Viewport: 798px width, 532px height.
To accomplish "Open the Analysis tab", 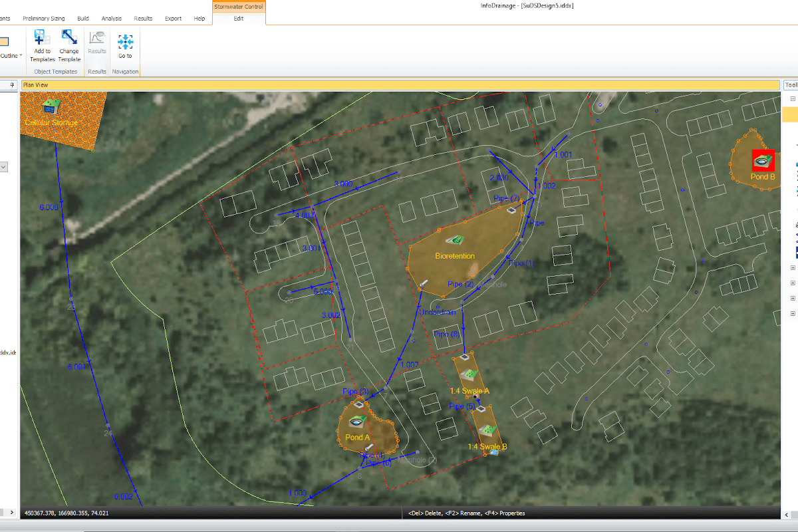I will click(111, 18).
